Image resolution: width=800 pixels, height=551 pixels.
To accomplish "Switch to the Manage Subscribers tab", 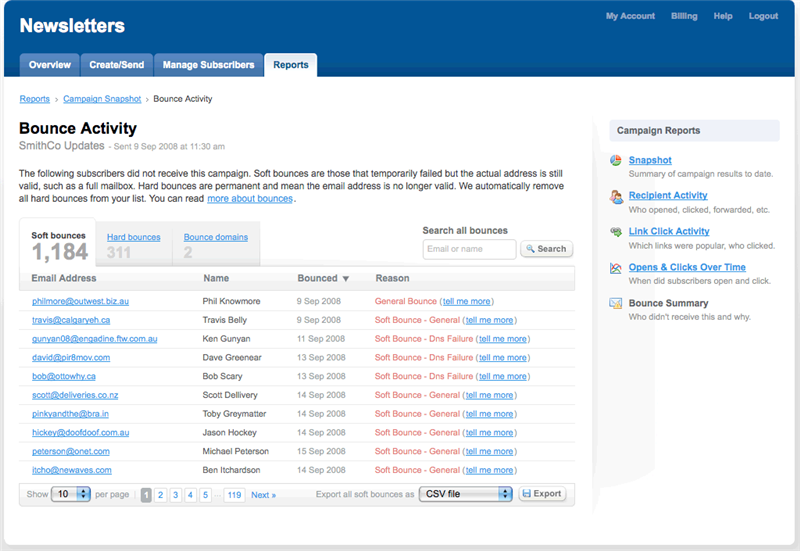I will [x=209, y=65].
